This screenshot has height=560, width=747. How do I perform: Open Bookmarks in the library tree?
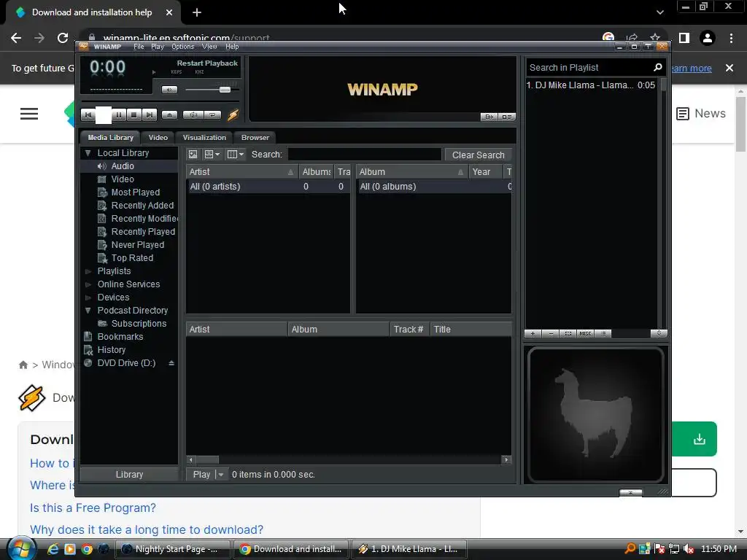click(x=120, y=337)
